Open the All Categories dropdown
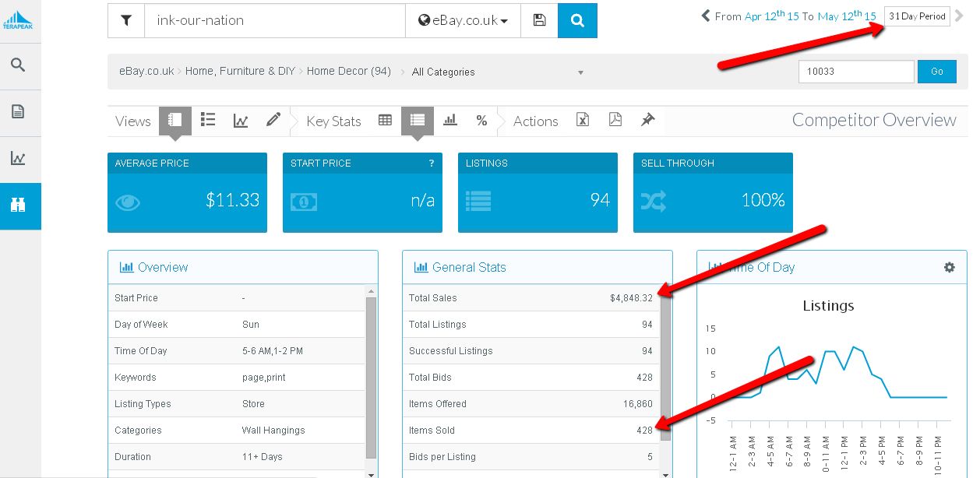 [x=497, y=72]
